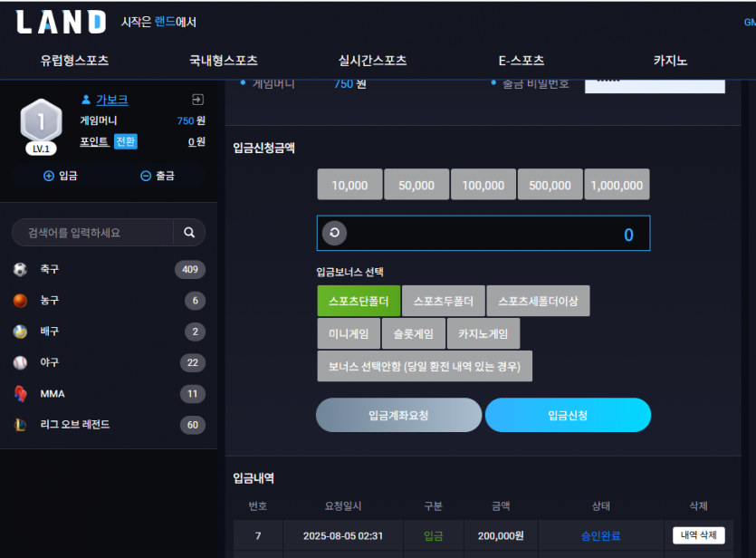Add the 100,000 quick amount
Screen dimensions: 756x558
coord(483,185)
